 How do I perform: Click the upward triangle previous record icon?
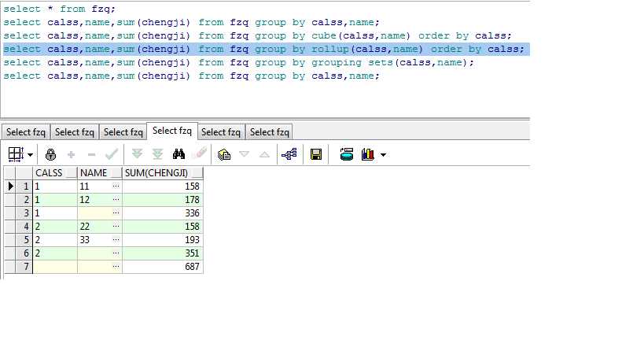(264, 154)
